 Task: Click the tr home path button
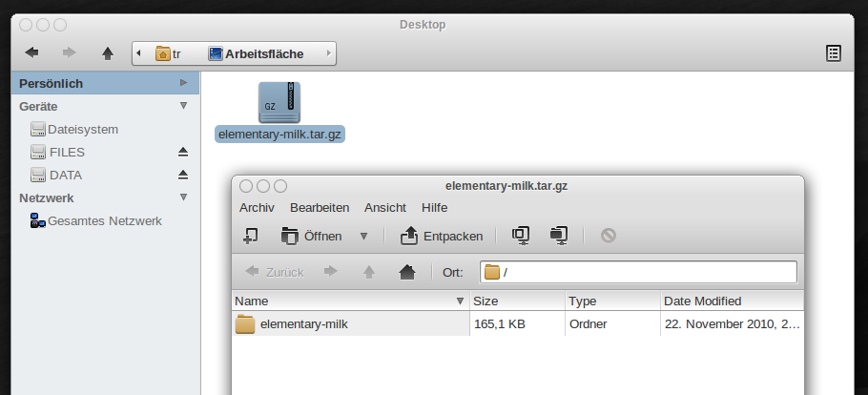click(168, 53)
